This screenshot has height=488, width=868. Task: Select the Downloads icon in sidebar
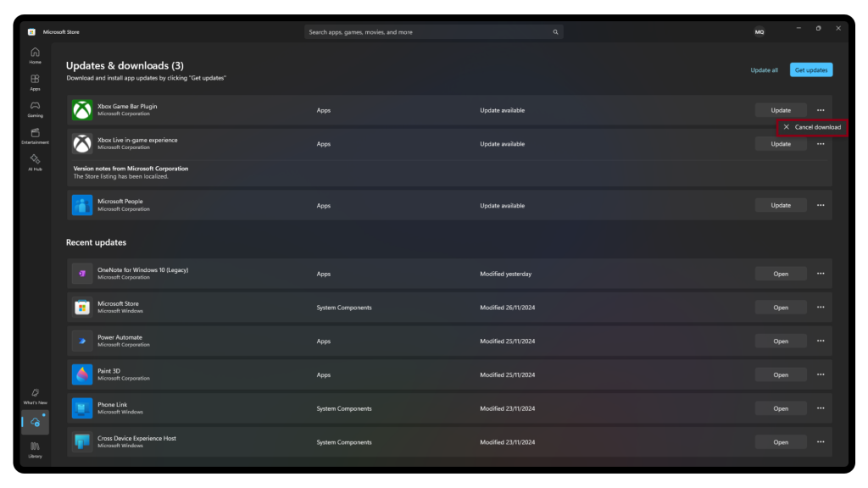(x=36, y=422)
